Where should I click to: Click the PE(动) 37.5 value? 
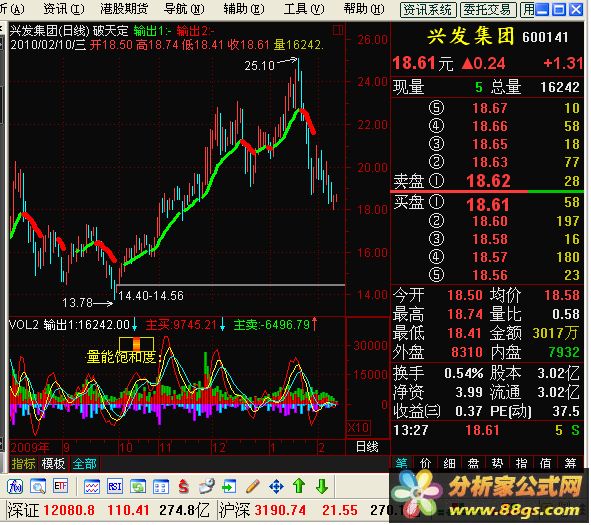[x=566, y=411]
